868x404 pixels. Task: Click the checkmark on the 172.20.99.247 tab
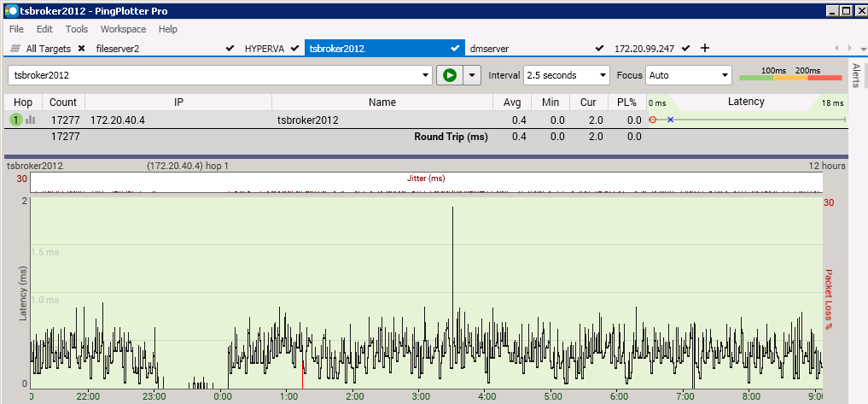coord(686,49)
